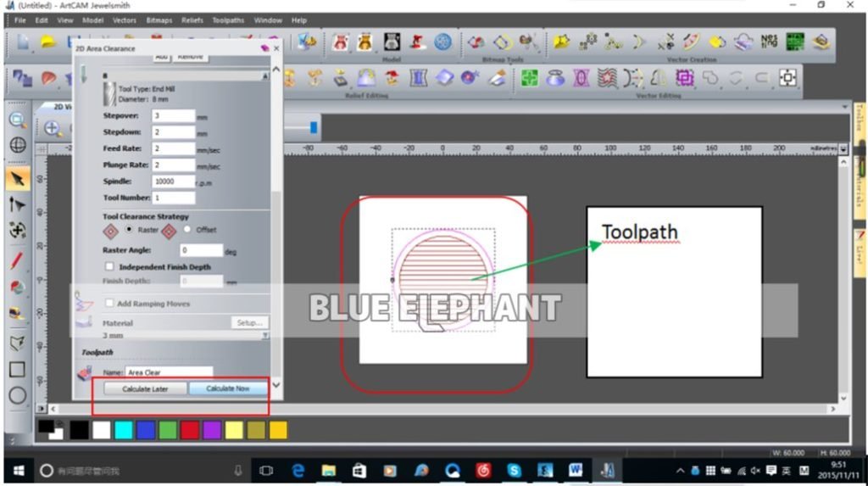Screen dimensions: 868x486
Task: Open the view tab dropdown arrow at right
Action: coord(844,106)
